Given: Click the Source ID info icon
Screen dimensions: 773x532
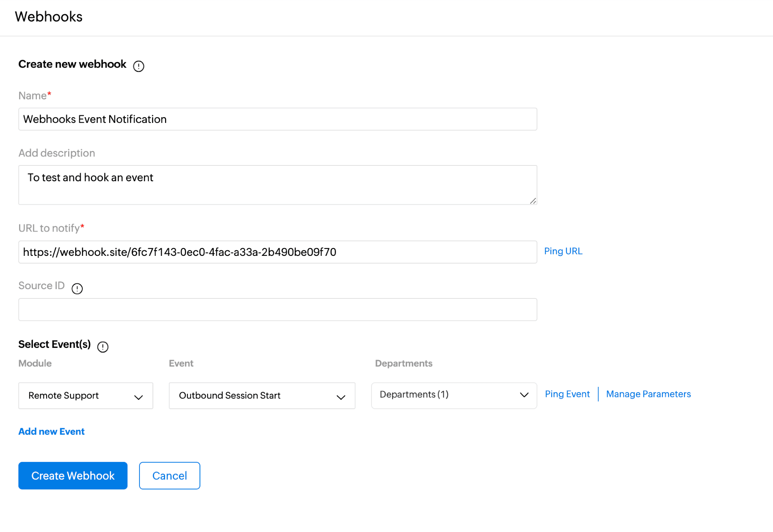Looking at the screenshot, I should pyautogui.click(x=77, y=289).
